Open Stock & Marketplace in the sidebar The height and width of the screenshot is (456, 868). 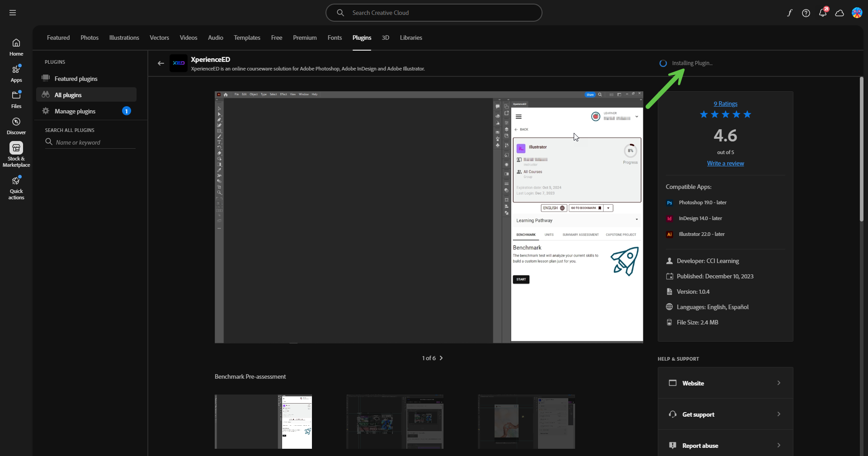coord(16,155)
